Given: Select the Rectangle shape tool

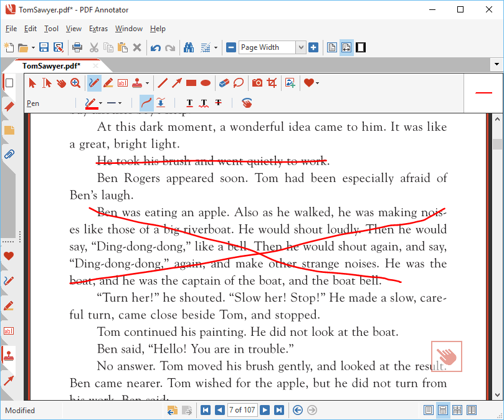Looking at the screenshot, I should (x=191, y=84).
